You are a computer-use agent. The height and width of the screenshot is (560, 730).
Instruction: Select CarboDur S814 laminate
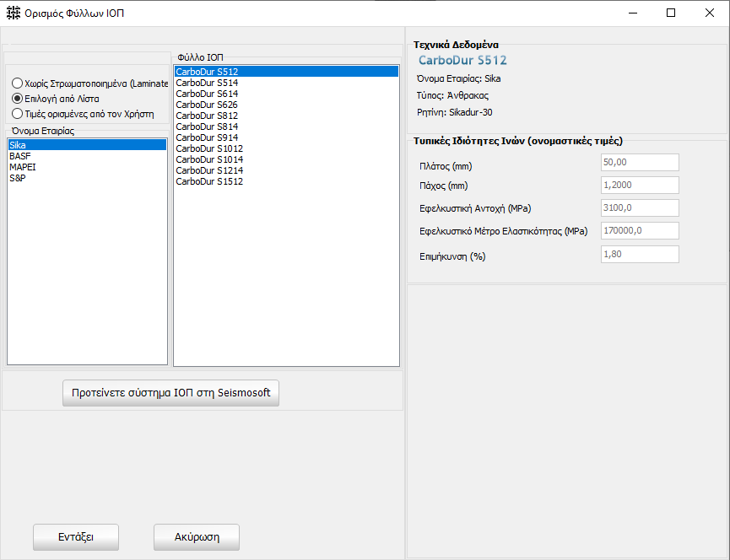pos(286,127)
